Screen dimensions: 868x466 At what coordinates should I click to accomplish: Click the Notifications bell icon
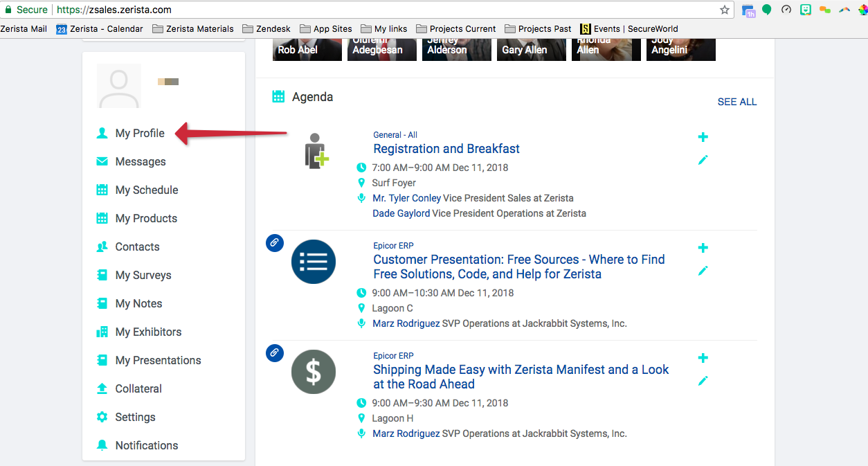pyautogui.click(x=102, y=446)
